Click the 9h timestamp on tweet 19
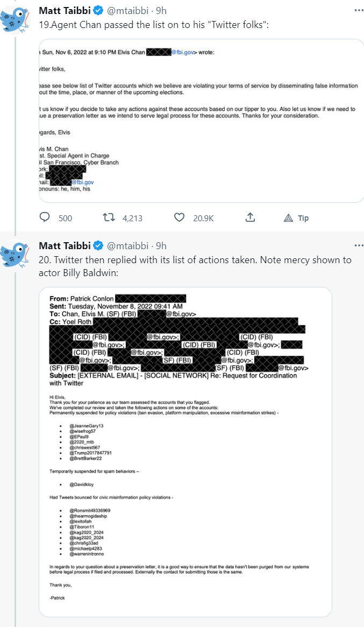 [x=161, y=10]
